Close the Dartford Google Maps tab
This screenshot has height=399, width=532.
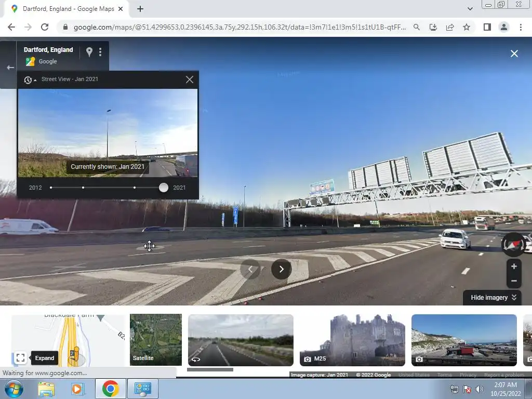(x=121, y=9)
